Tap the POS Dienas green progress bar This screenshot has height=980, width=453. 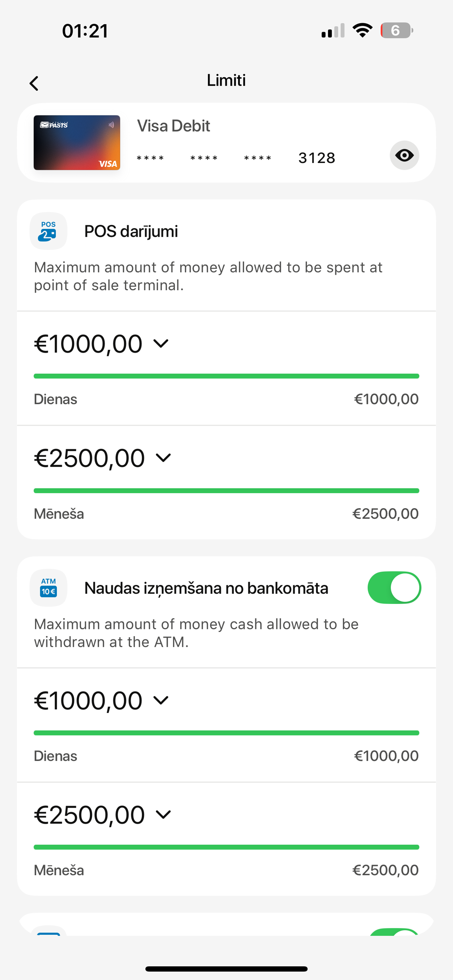click(x=226, y=376)
